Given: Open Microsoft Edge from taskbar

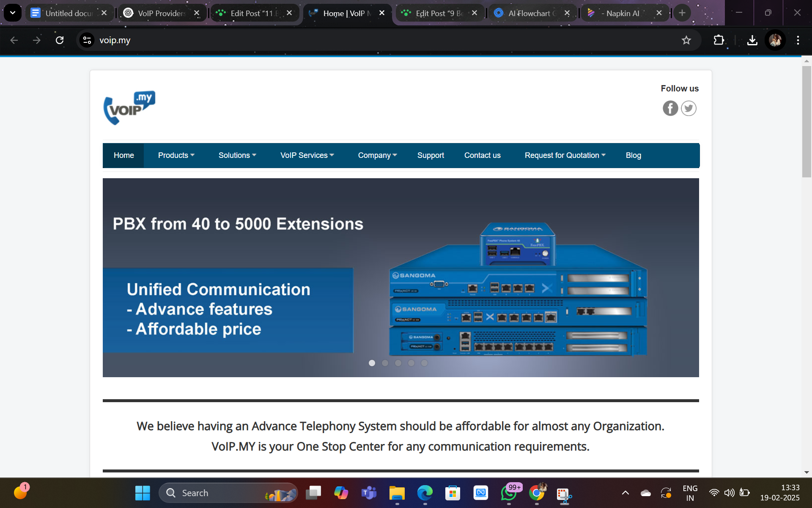Looking at the screenshot, I should coord(425,493).
